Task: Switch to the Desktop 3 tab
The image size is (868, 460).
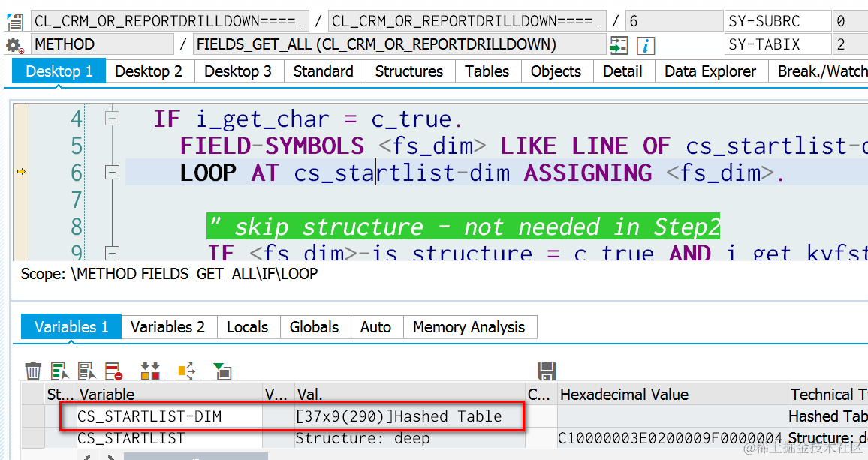Action: (x=238, y=71)
